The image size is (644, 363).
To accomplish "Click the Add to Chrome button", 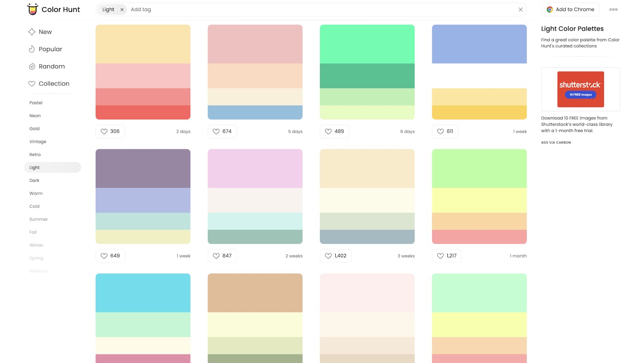I will click(x=570, y=9).
